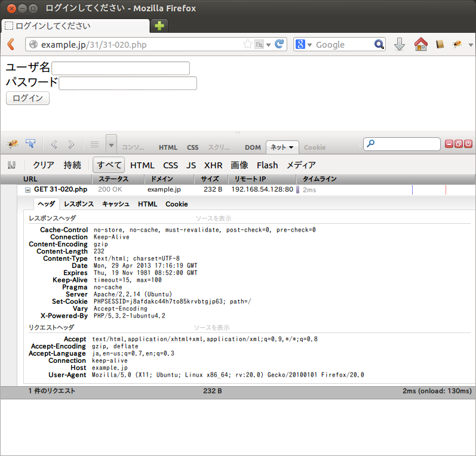The image size is (476, 456).
Task: Show the command line lines icon
Action: [94, 144]
